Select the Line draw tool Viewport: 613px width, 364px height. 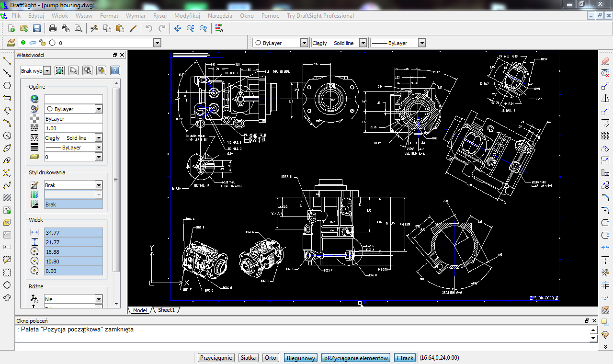[x=7, y=61]
